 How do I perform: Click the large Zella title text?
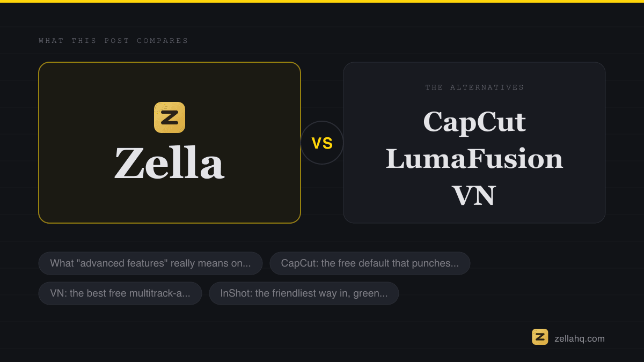pyautogui.click(x=169, y=164)
